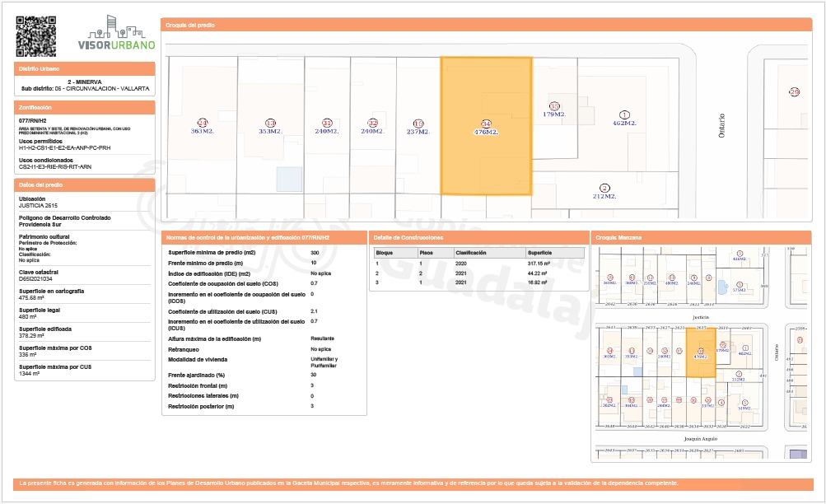The height and width of the screenshot is (504, 826).
Task: Click the Visor Urbano logo
Action: pyautogui.click(x=116, y=35)
